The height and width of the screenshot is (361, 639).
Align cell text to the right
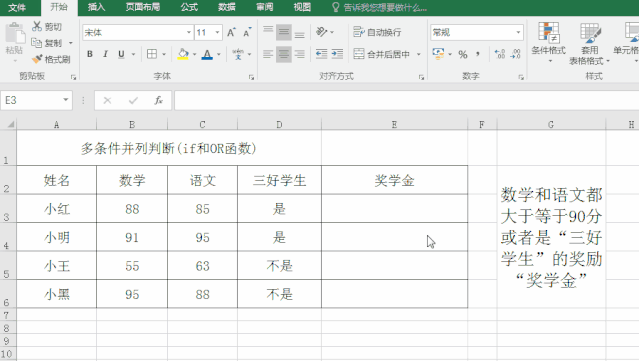coord(300,54)
